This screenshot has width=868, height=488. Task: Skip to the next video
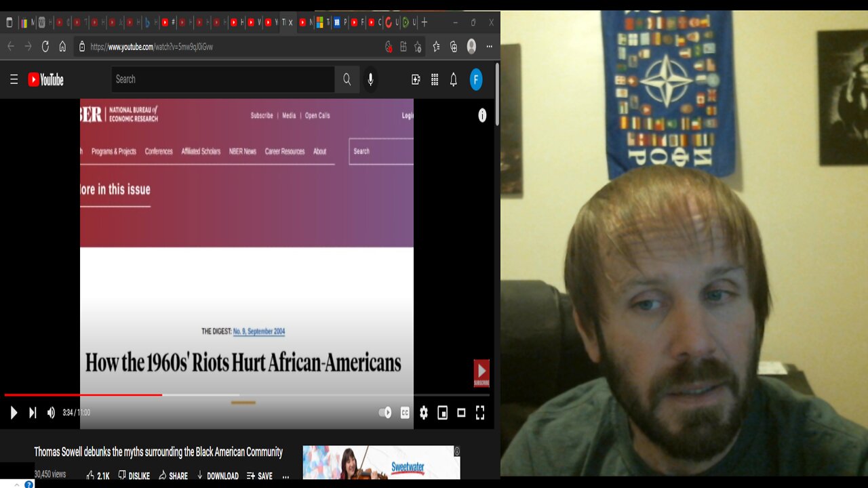coord(33,412)
